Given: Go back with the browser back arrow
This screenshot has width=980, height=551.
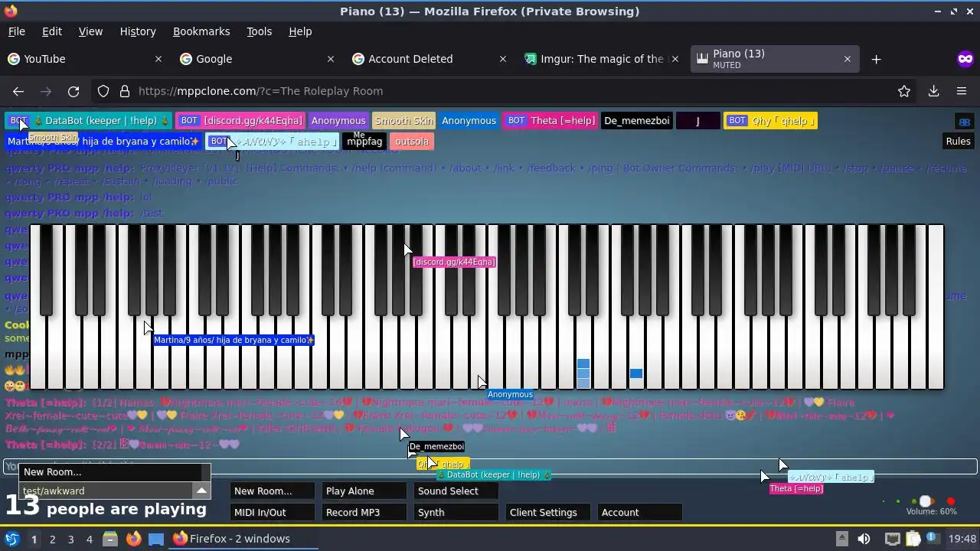Looking at the screenshot, I should pos(18,91).
